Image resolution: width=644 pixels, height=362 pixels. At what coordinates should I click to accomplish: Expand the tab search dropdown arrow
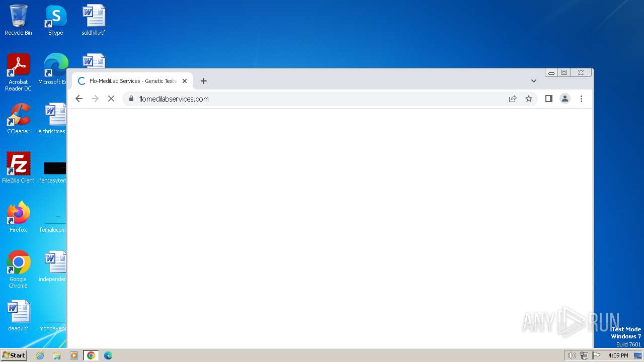coord(534,81)
